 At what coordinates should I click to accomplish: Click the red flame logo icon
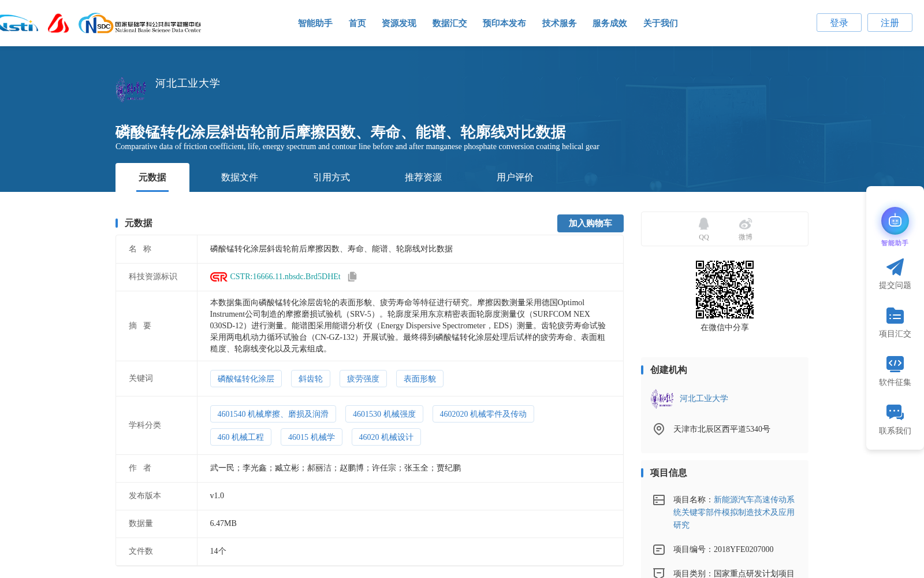tap(58, 23)
